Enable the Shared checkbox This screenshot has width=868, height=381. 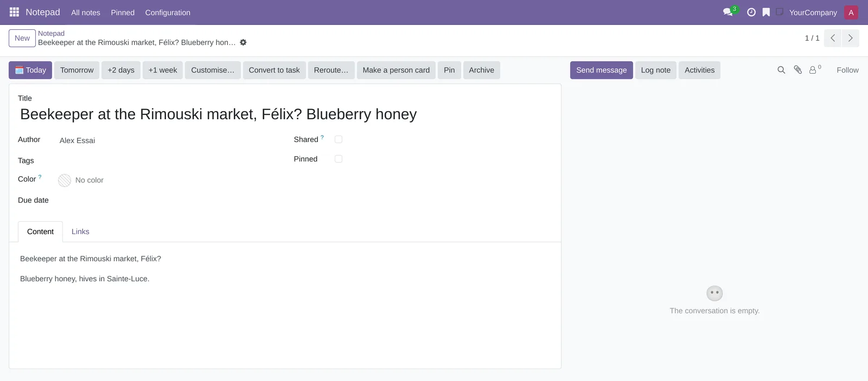(x=339, y=139)
